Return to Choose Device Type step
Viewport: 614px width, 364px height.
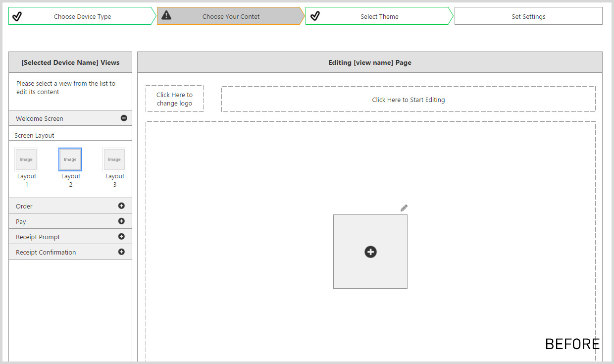(x=82, y=16)
